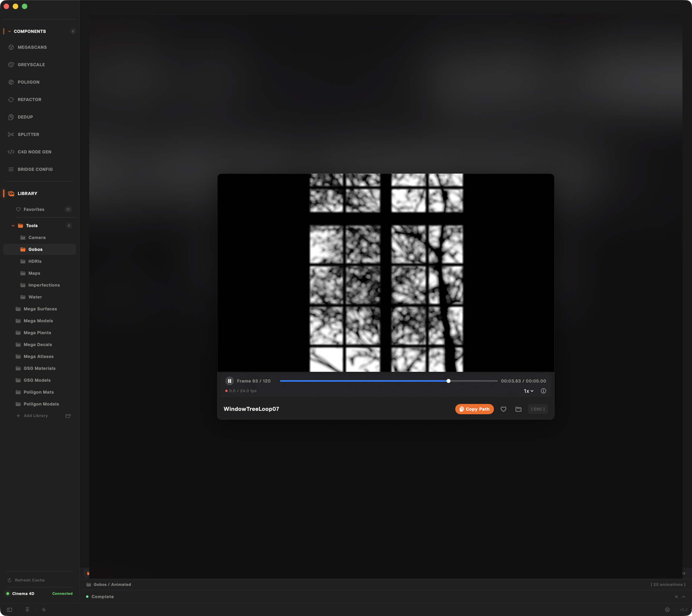Open the Megascans component

click(32, 47)
